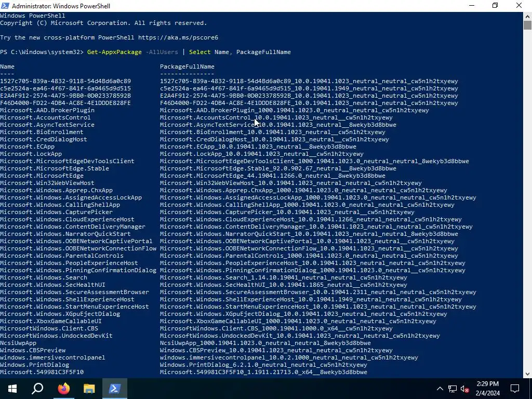532x399 pixels.
Task: Click the F46D4000-FD22-4DB4 GUID name entry
Action: [65, 103]
